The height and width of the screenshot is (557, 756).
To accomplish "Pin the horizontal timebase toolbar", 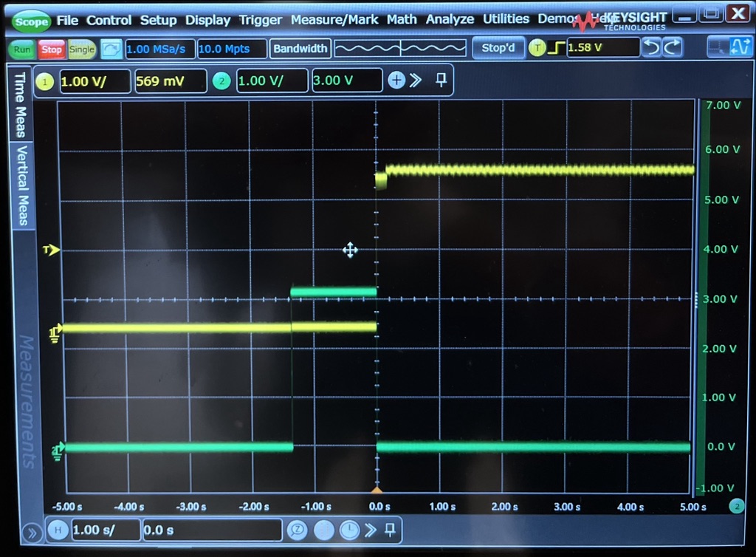I will 390,530.
